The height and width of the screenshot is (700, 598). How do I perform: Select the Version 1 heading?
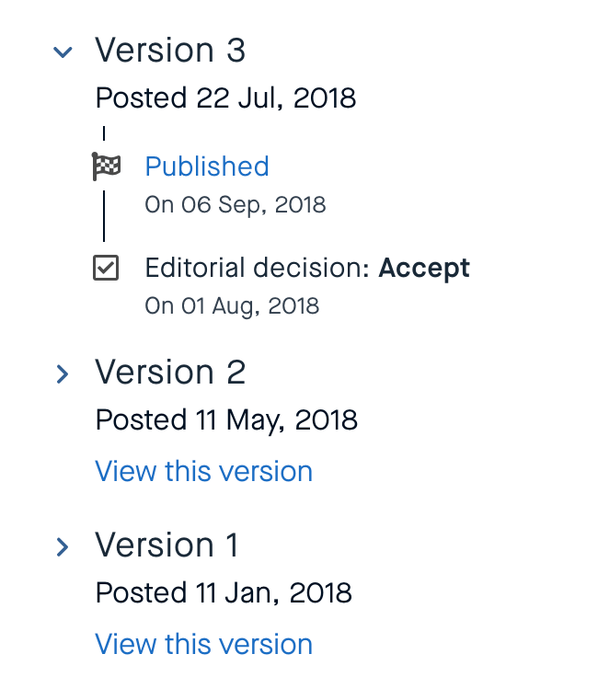pyautogui.click(x=167, y=545)
